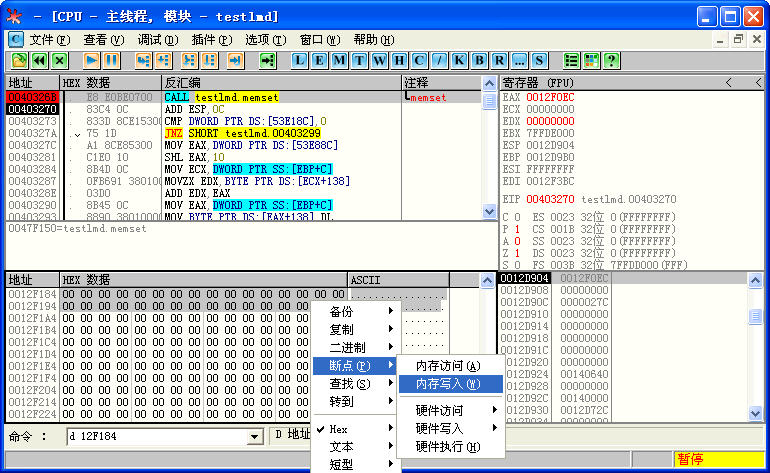Open the 帮助(H) menu
Screen dimensions: 770x473
point(374,40)
